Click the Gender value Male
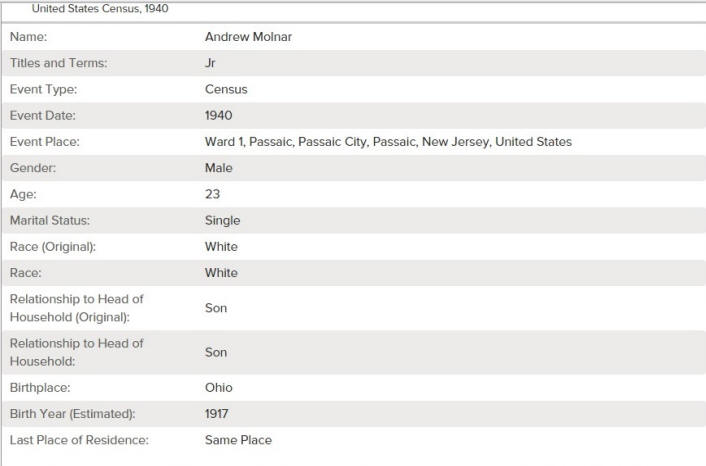The image size is (706, 466). click(218, 168)
